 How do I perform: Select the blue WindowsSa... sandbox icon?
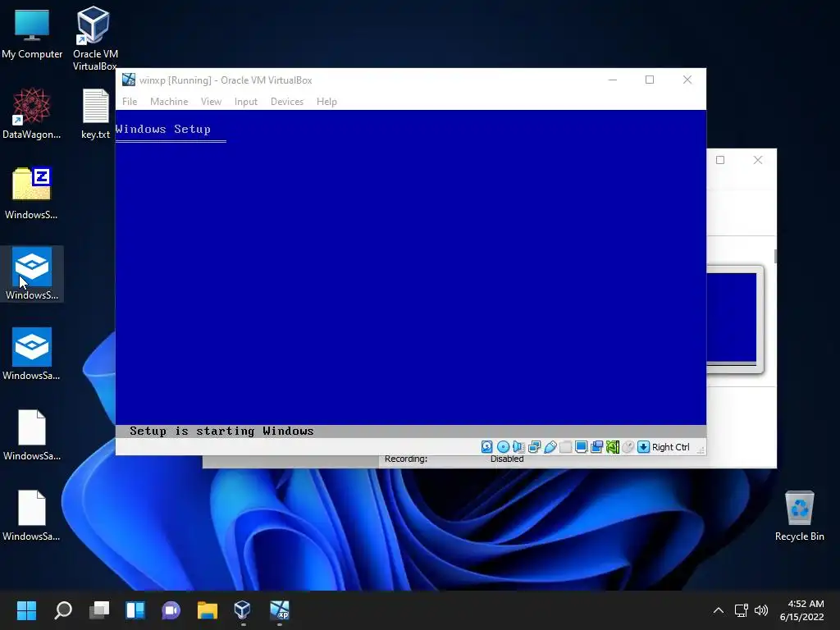pos(32,354)
